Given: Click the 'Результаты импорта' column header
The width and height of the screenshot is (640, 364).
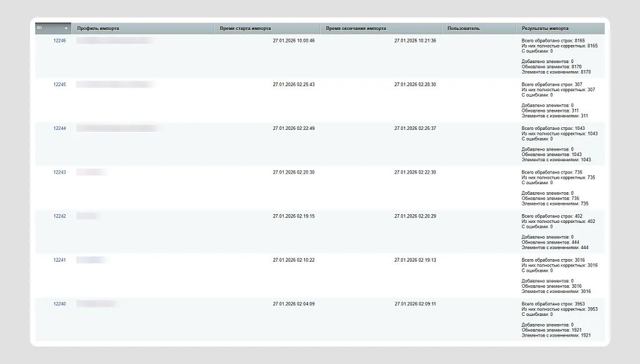Looking at the screenshot, I should click(x=545, y=29).
